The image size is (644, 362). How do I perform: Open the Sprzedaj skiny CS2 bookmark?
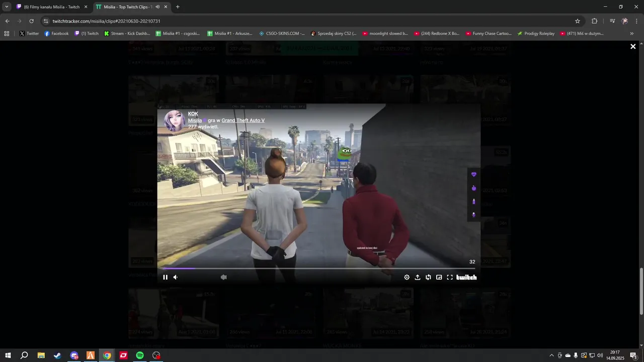click(x=334, y=34)
